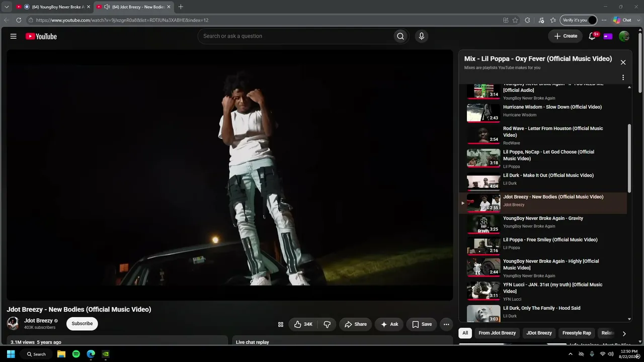Start voice search with the microphone

click(422, 36)
